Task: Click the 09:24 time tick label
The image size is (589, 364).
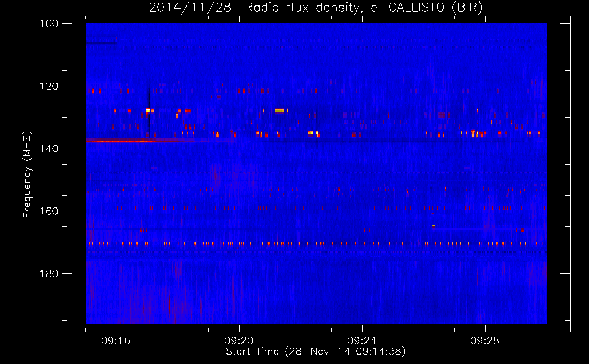Action: pos(362,341)
